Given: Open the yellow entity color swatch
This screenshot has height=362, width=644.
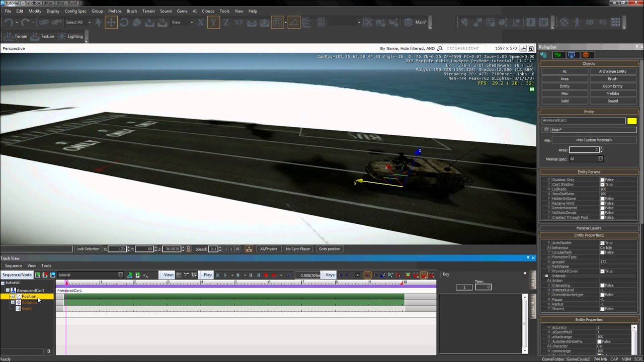Looking at the screenshot, I should coord(632,121).
